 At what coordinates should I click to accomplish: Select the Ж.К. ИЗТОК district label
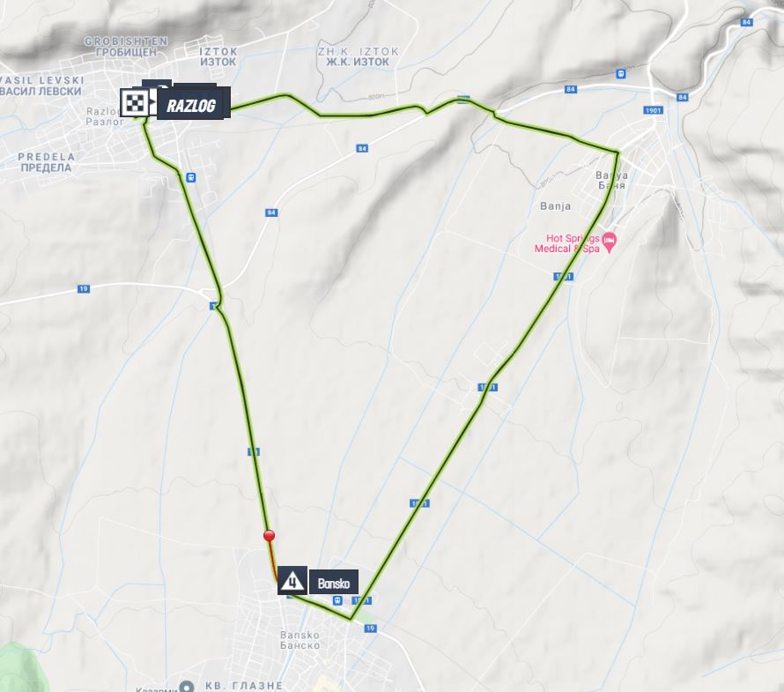pyautogui.click(x=358, y=62)
